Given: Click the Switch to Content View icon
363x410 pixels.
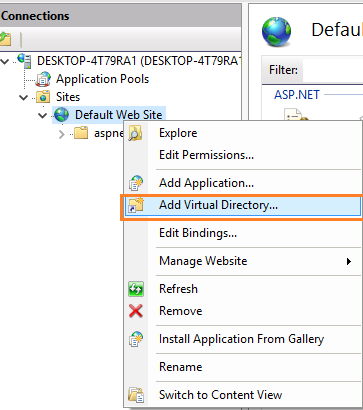Looking at the screenshot, I should (136, 395).
